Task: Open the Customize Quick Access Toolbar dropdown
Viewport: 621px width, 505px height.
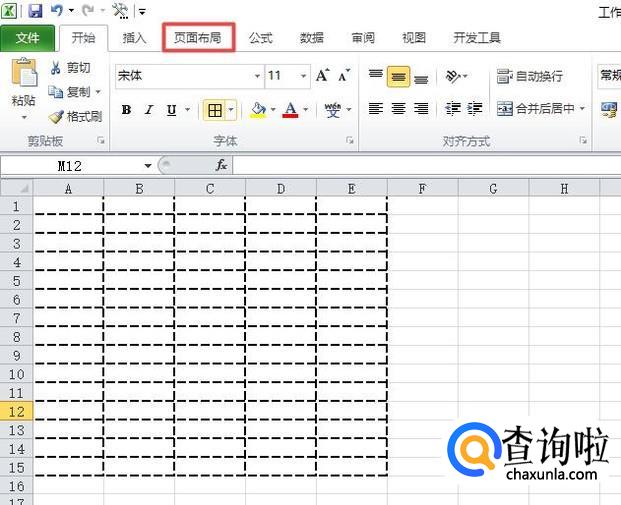Action: coord(142,12)
